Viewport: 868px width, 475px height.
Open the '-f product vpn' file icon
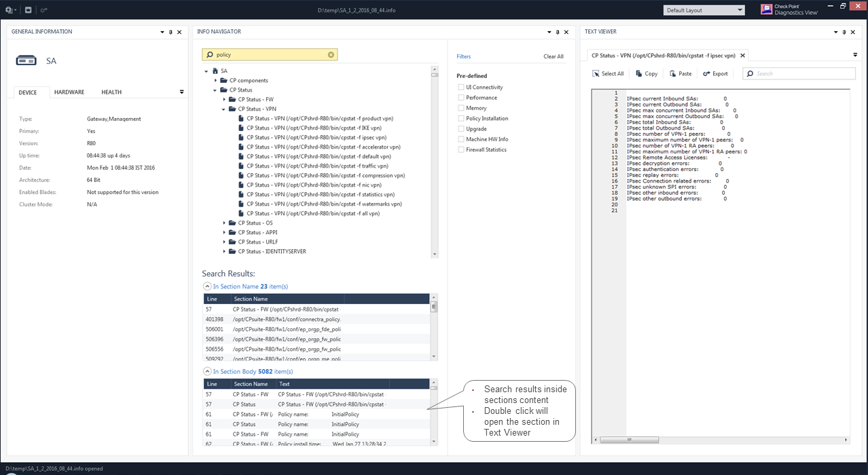241,119
